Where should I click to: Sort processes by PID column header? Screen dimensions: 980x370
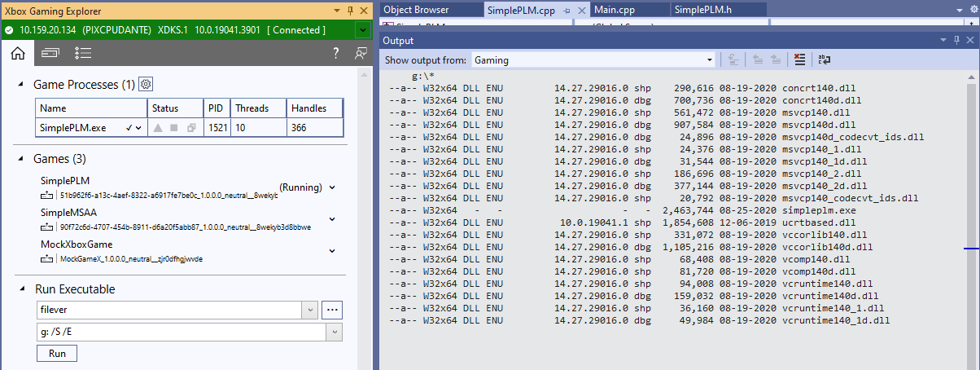point(216,108)
